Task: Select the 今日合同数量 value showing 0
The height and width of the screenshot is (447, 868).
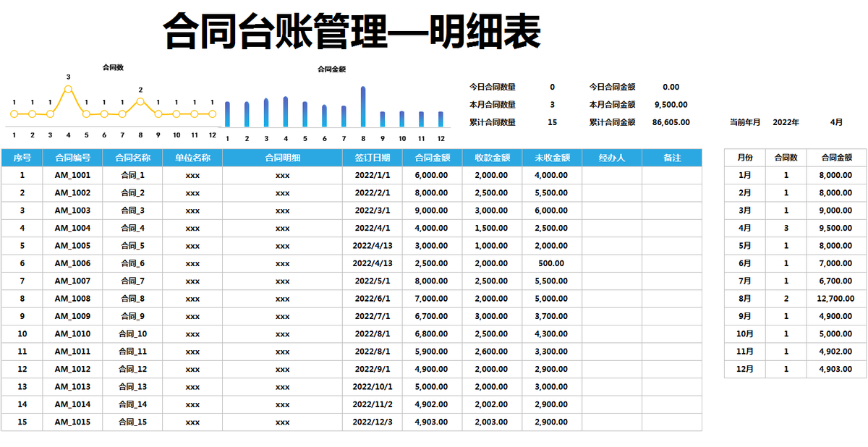Action: click(552, 86)
